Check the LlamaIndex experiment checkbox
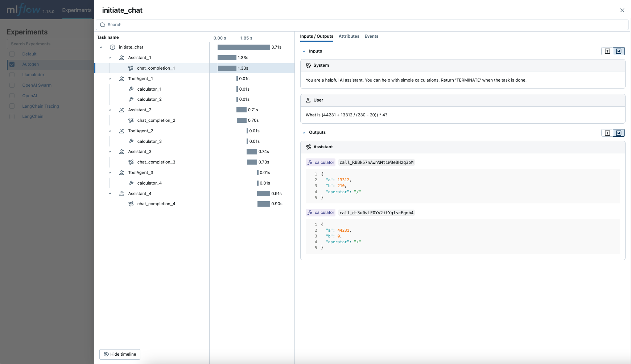 (12, 74)
